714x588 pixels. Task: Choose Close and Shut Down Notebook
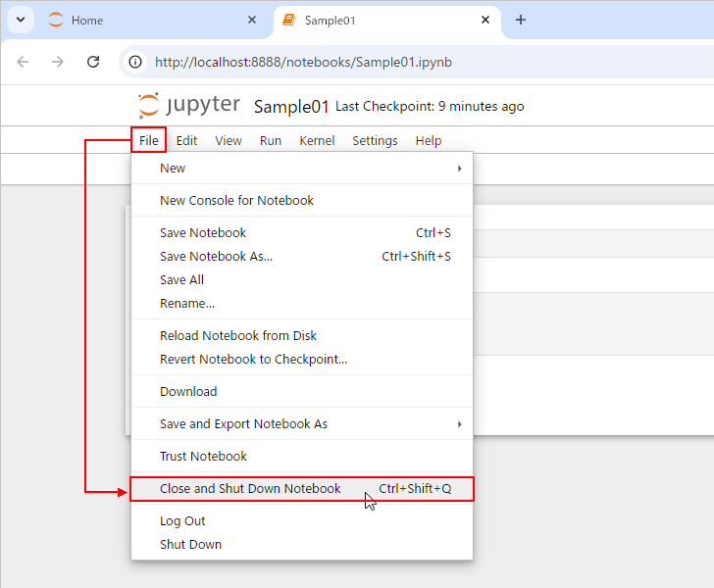[302, 489]
